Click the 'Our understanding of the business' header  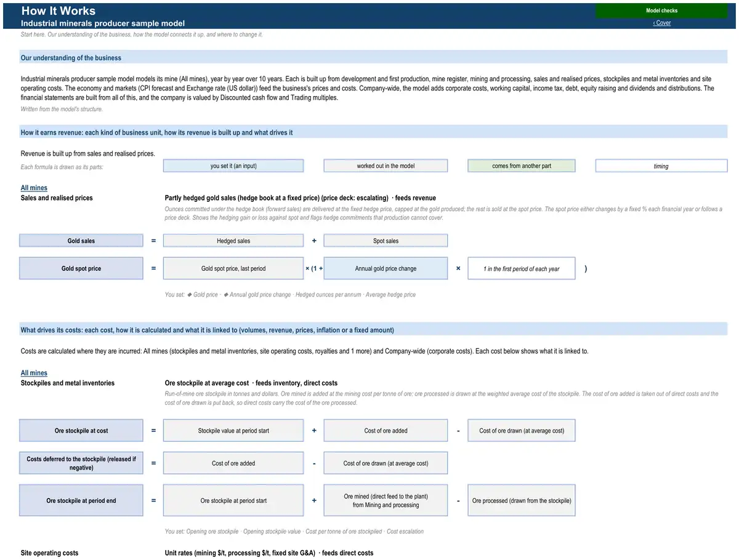coord(373,58)
